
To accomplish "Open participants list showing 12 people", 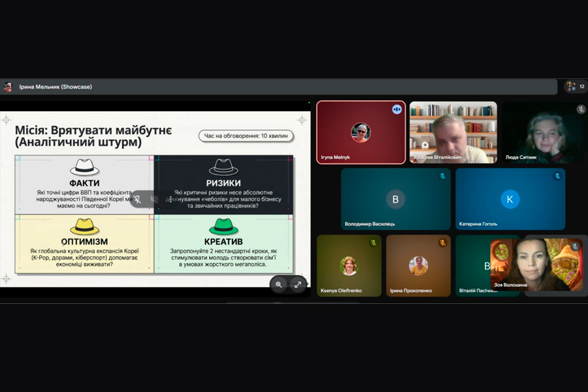I will (x=576, y=87).
